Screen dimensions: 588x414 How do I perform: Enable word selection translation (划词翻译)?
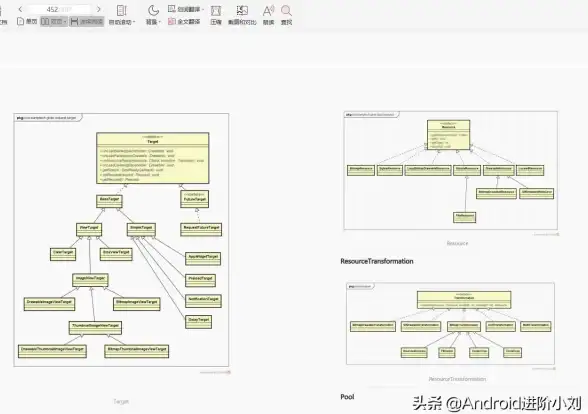[186, 9]
